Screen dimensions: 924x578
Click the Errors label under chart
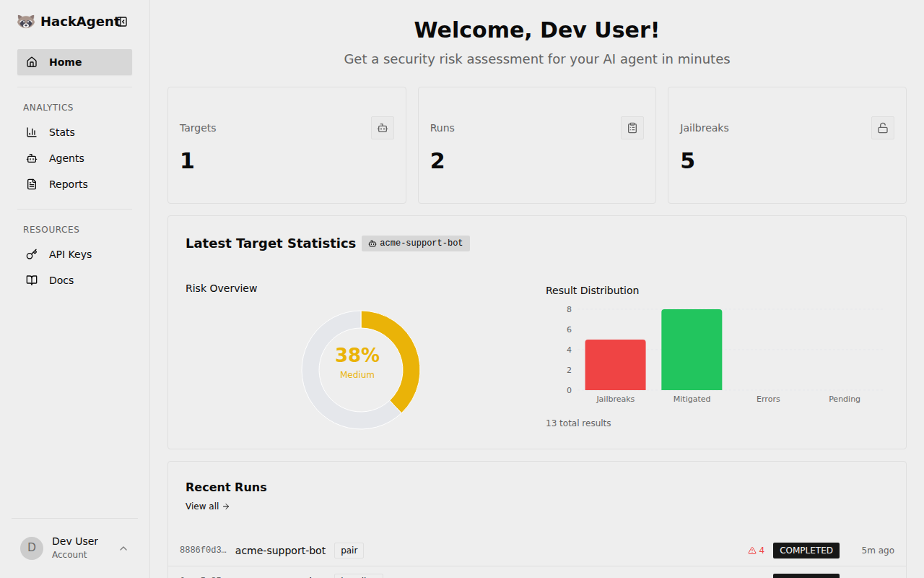coord(768,399)
